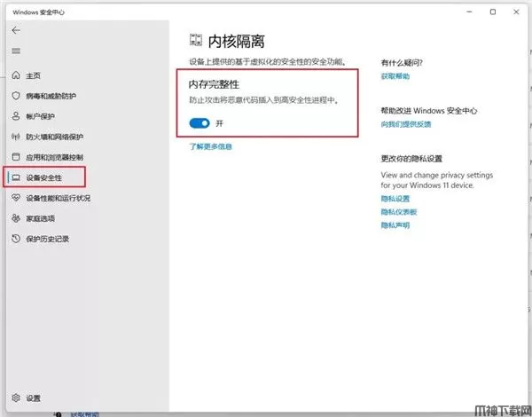Select 家庭选项 in the sidebar
This screenshot has width=532, height=417.
pyautogui.click(x=41, y=218)
